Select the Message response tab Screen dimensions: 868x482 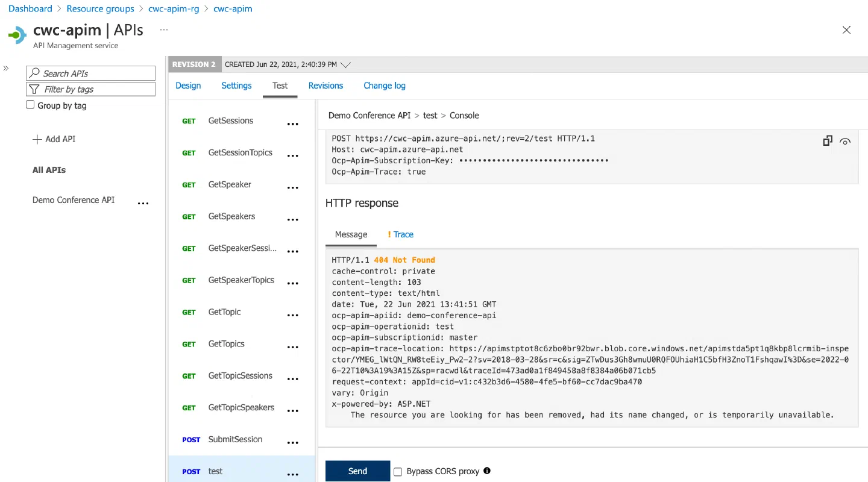351,234
